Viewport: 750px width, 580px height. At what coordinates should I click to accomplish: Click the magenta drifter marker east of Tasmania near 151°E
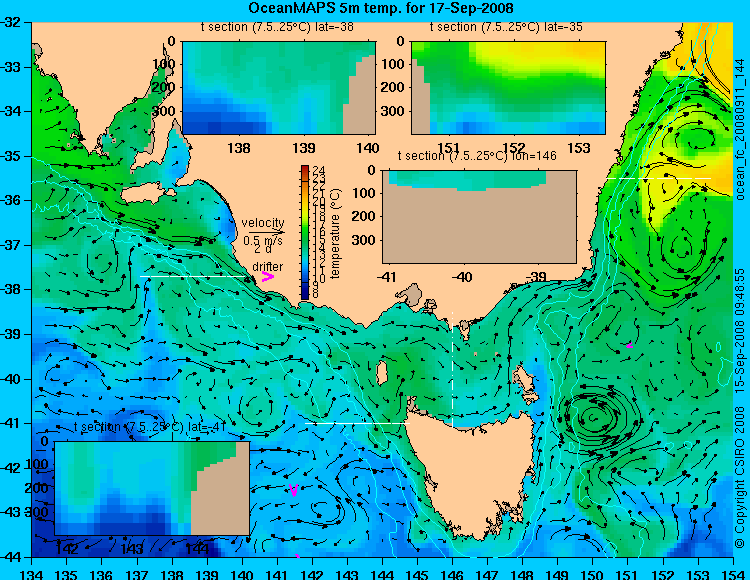(x=629, y=345)
